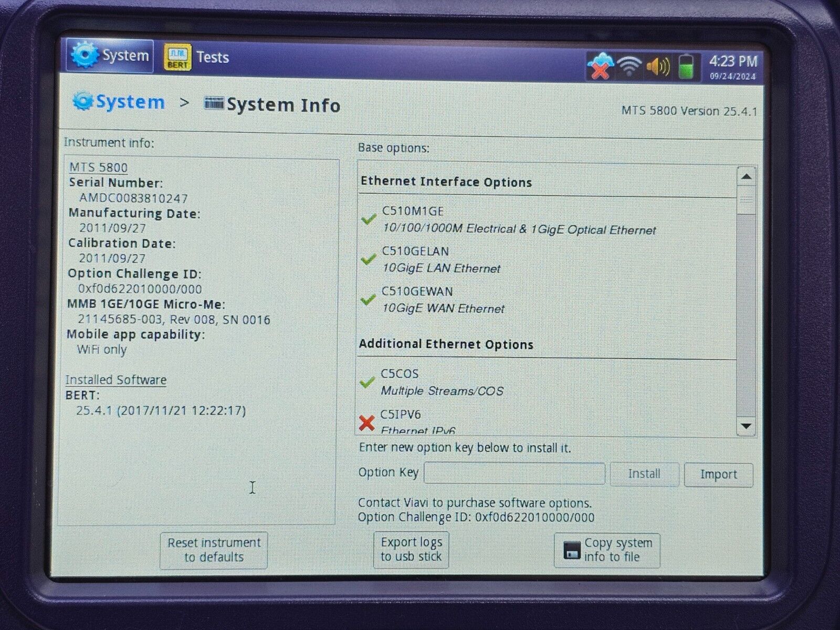The width and height of the screenshot is (840, 630).
Task: Click the red X beside C5IPV6
Action: (366, 422)
